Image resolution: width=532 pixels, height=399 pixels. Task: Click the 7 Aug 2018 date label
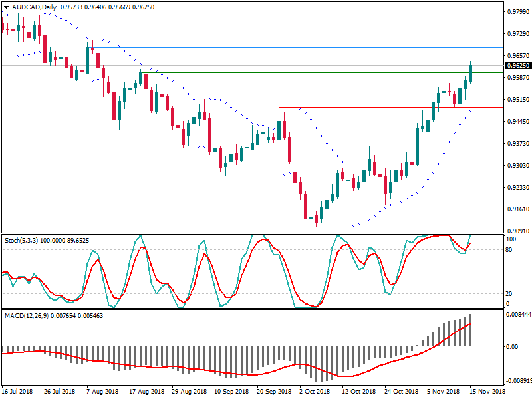[x=102, y=391]
